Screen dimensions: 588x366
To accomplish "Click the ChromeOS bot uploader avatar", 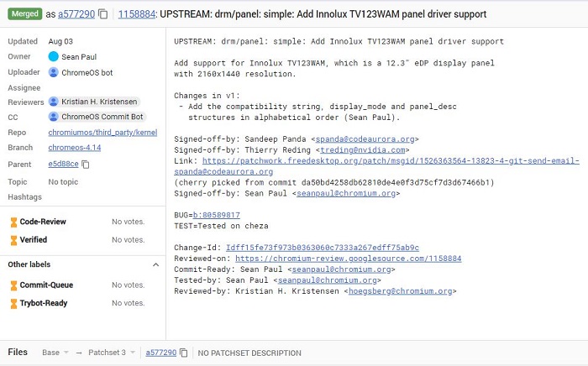I will coord(54,71).
